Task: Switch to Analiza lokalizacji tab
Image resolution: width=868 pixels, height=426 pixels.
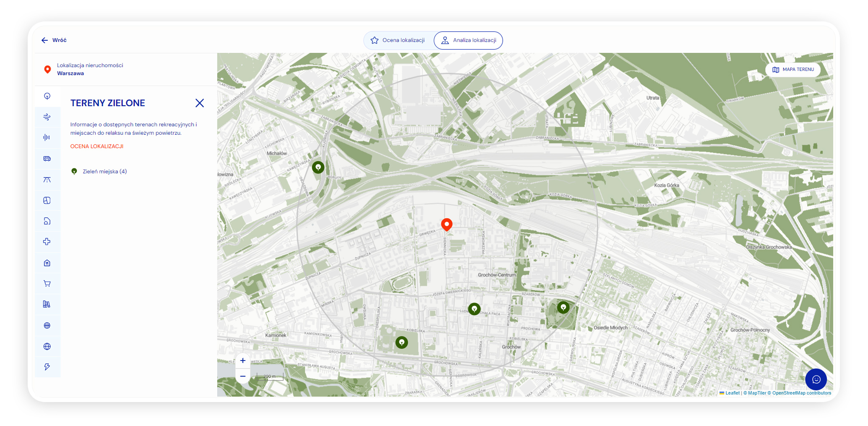Action: pos(468,40)
